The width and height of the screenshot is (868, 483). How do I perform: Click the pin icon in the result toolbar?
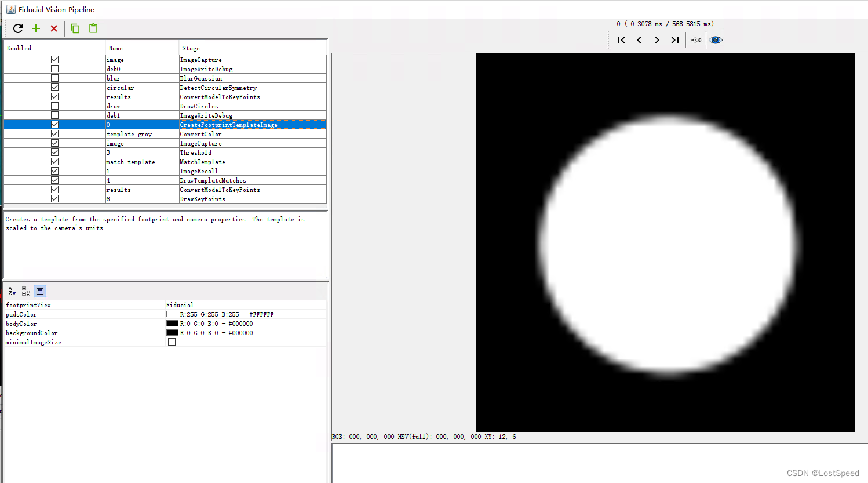coord(696,40)
